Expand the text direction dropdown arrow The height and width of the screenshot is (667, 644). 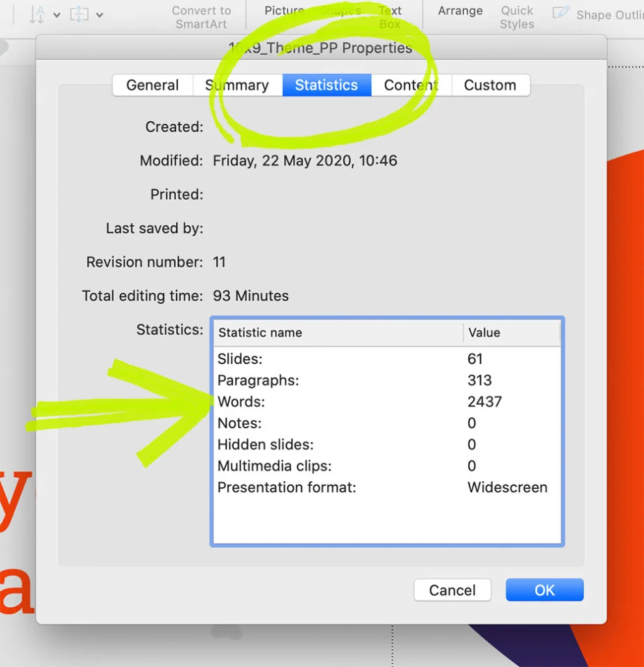57,16
